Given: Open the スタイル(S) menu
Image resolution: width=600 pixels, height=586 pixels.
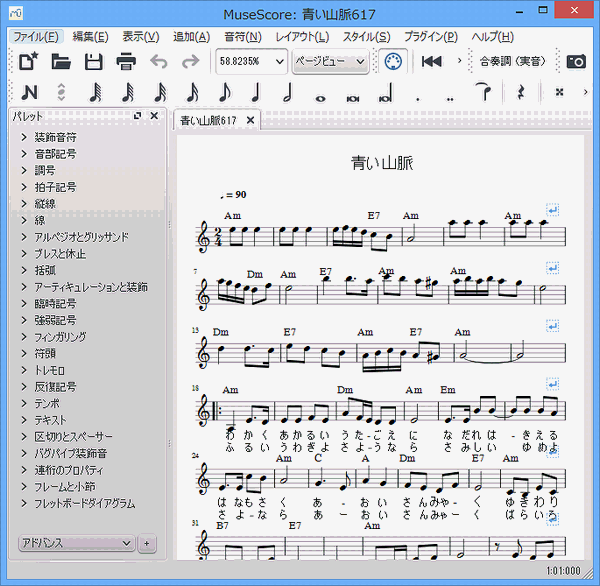Looking at the screenshot, I should point(366,37).
